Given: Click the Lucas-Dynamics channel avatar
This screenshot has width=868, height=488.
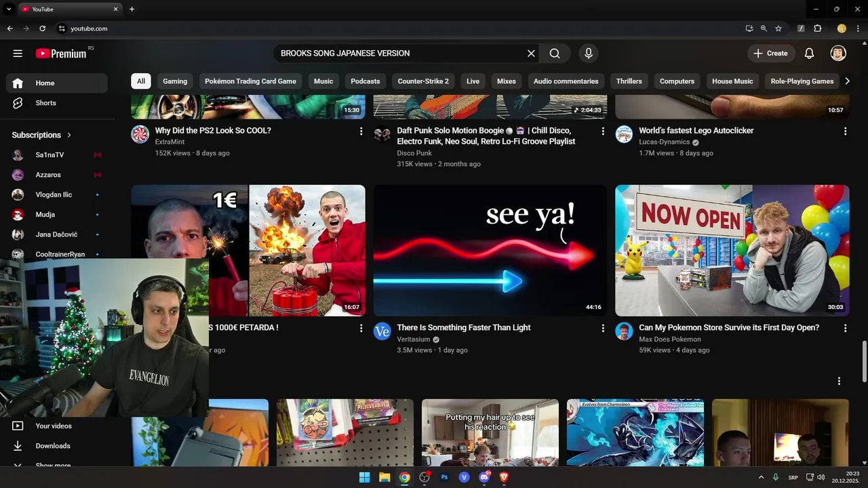Looking at the screenshot, I should 624,134.
